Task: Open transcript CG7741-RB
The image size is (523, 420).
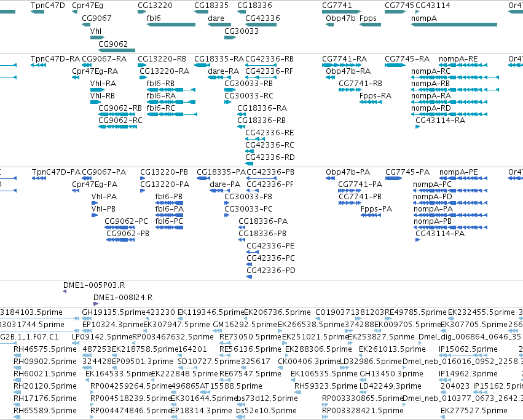Action: pos(361,84)
